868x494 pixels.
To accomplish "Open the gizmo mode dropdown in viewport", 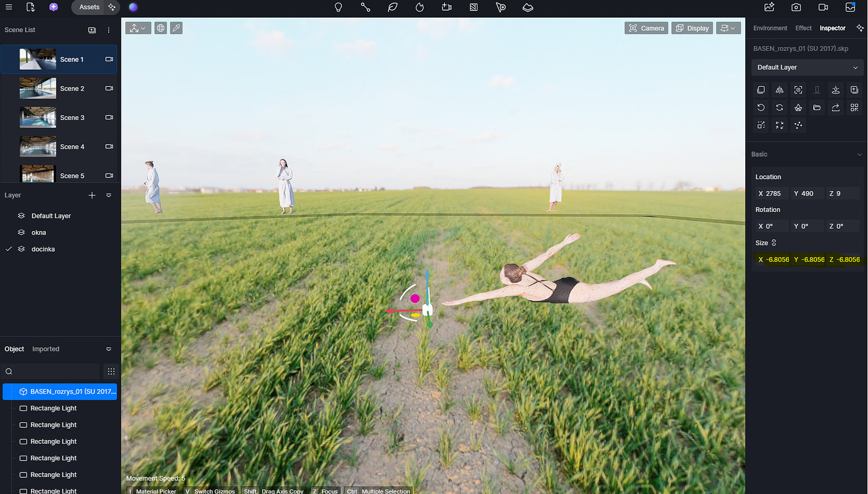I will (x=138, y=28).
